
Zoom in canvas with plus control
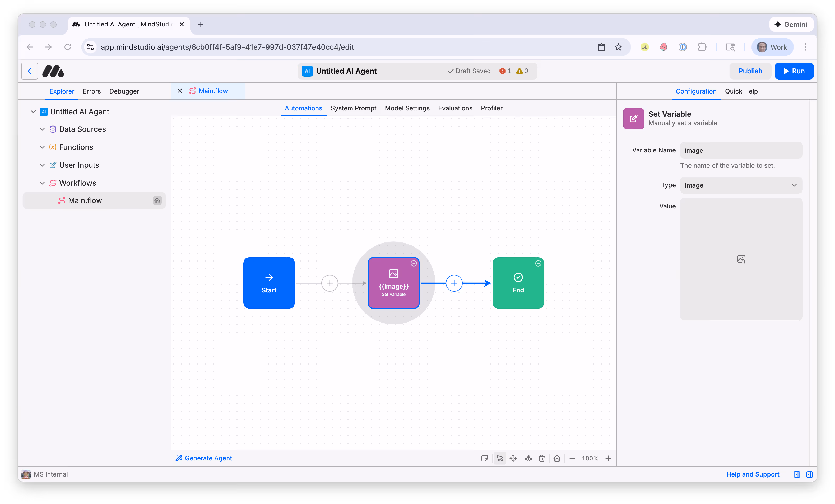coord(608,458)
